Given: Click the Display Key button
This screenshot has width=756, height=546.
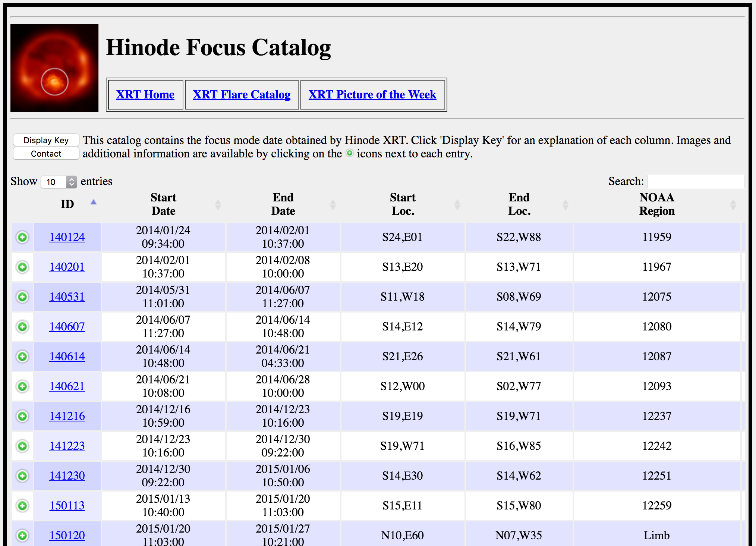Looking at the screenshot, I should click(46, 140).
